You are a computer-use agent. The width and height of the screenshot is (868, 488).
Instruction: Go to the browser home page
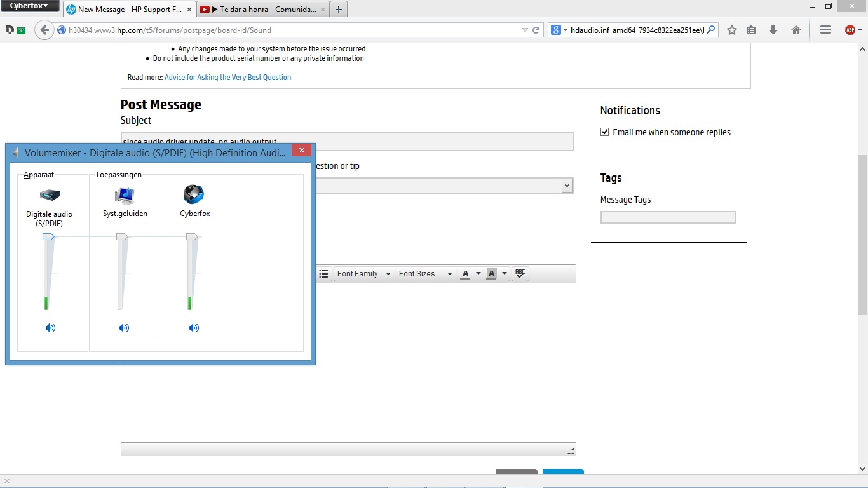pos(796,30)
